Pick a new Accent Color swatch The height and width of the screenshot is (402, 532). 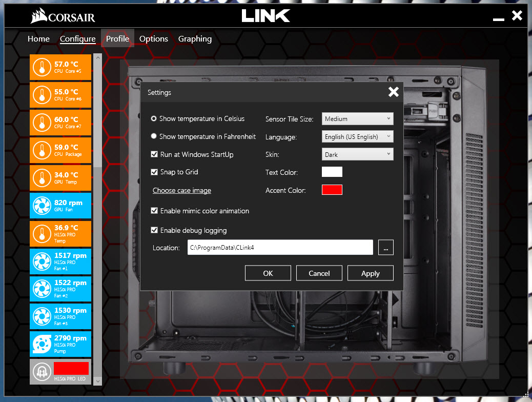click(332, 189)
